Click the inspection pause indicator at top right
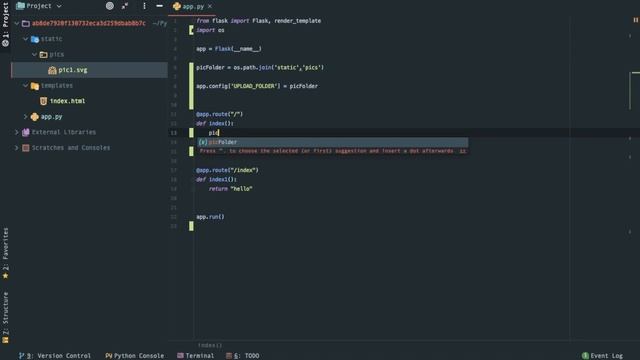Viewport: 640px width, 360px height. pyautogui.click(x=635, y=20)
